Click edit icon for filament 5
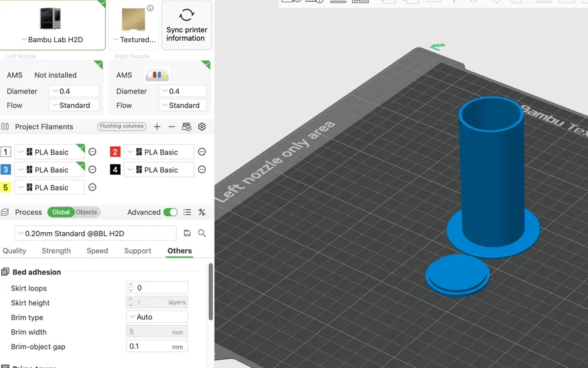588x368 pixels. (x=92, y=188)
